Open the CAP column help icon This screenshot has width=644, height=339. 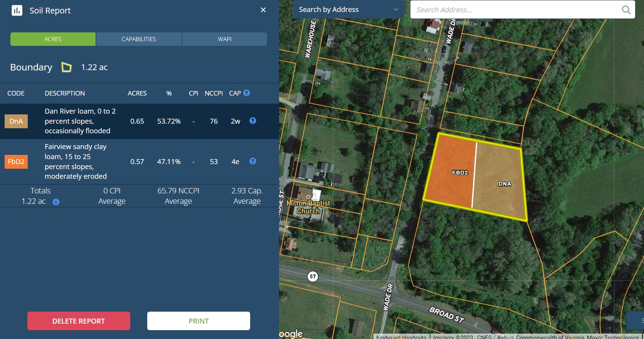point(247,93)
